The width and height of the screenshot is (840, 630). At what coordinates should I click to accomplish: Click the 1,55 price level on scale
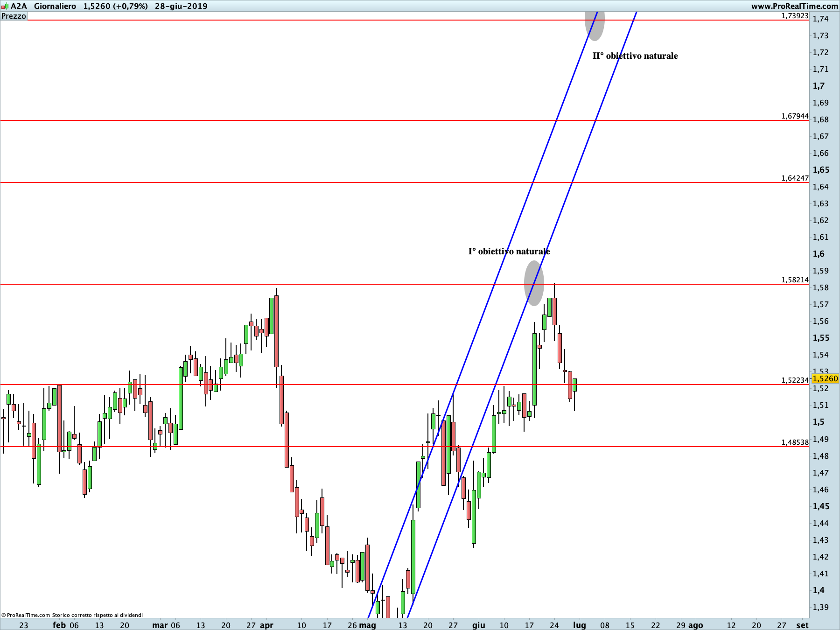coord(821,338)
